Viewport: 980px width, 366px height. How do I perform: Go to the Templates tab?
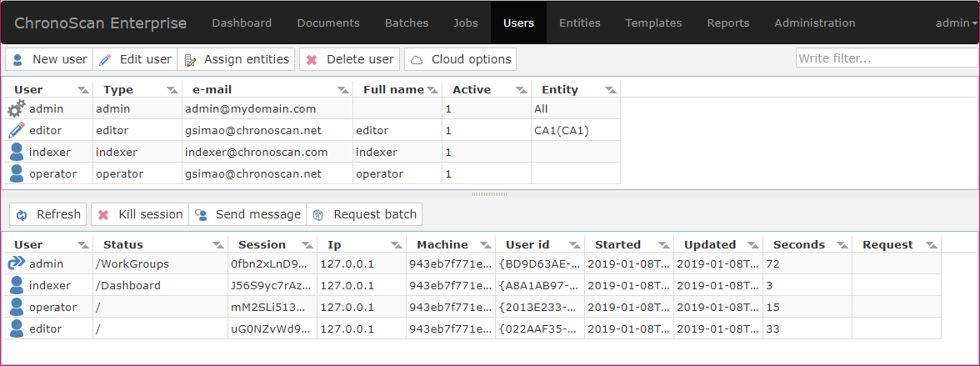[x=653, y=23]
